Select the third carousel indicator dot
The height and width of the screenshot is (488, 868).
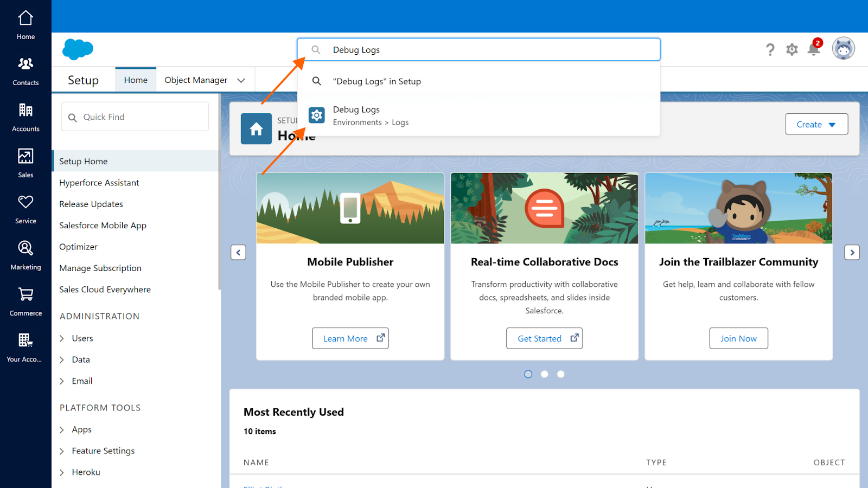[561, 374]
